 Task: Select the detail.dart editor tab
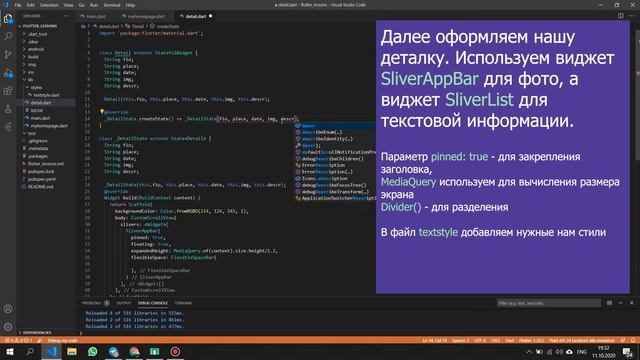tap(196, 16)
